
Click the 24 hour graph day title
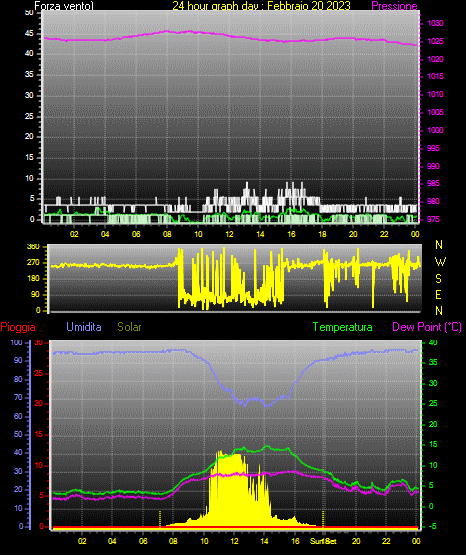click(261, 6)
